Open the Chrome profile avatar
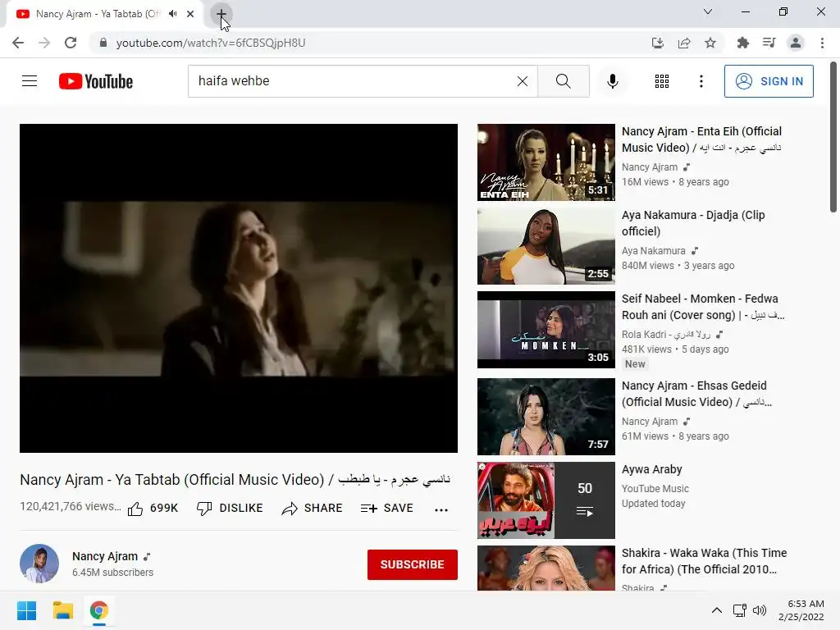The width and height of the screenshot is (840, 630). pos(796,43)
